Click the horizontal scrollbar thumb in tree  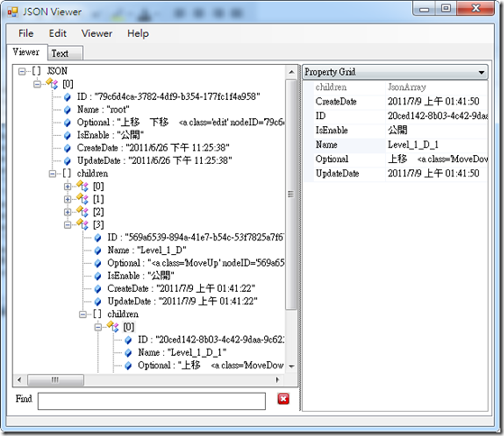pyautogui.click(x=55, y=380)
